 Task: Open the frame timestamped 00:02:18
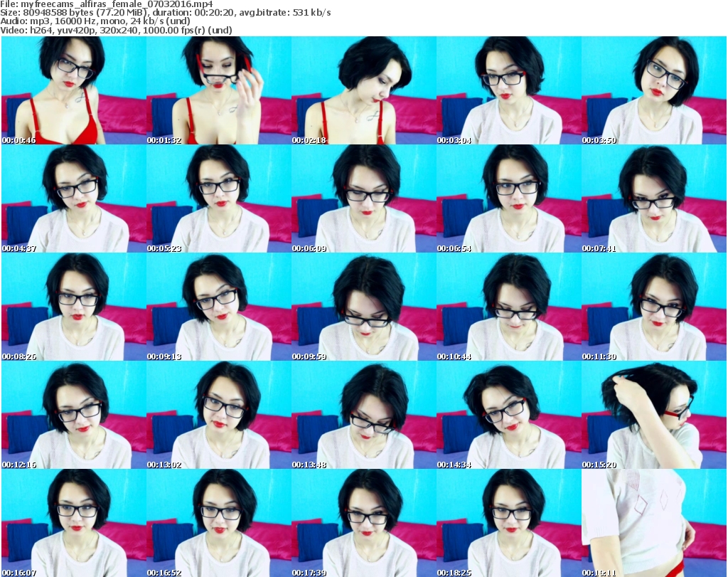364,90
